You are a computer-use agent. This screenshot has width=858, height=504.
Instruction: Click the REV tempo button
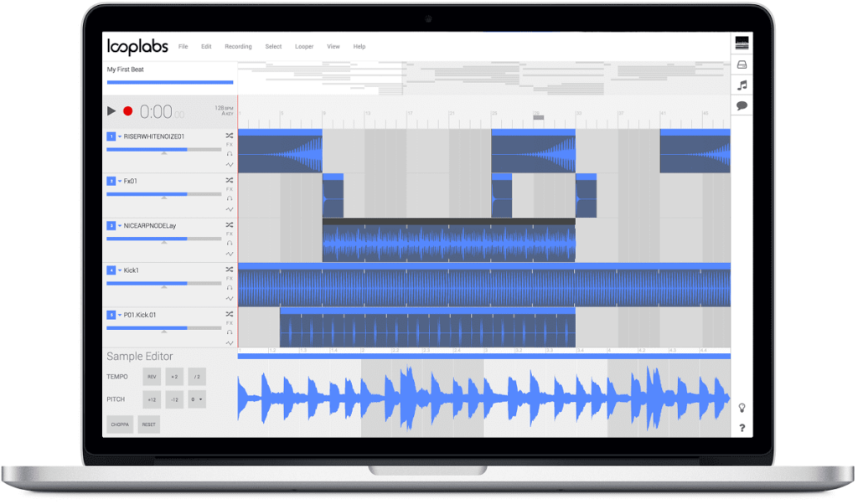(152, 377)
